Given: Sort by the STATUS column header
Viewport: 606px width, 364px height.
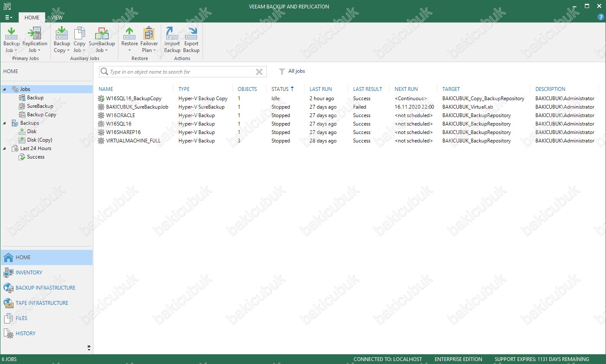Looking at the screenshot, I should tap(280, 89).
